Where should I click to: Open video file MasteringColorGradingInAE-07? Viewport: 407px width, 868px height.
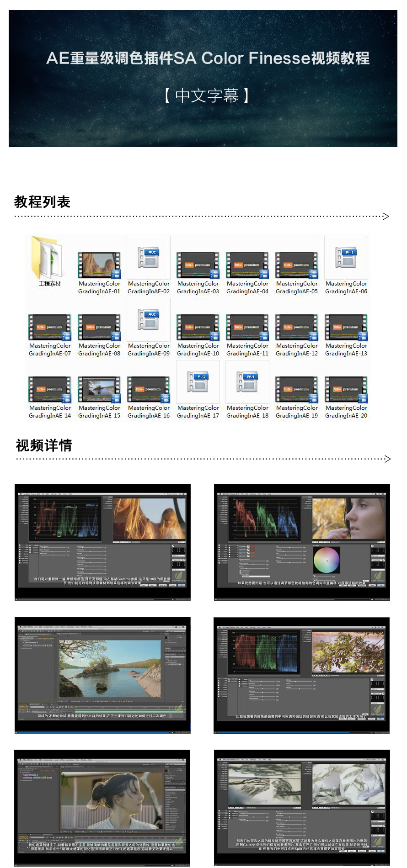[50, 328]
